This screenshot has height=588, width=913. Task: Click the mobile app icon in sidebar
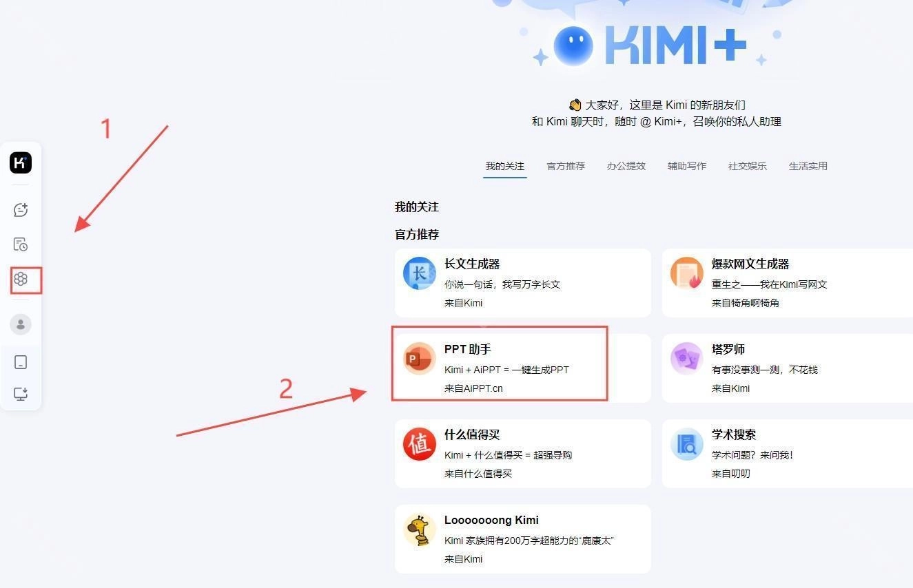[x=21, y=362]
